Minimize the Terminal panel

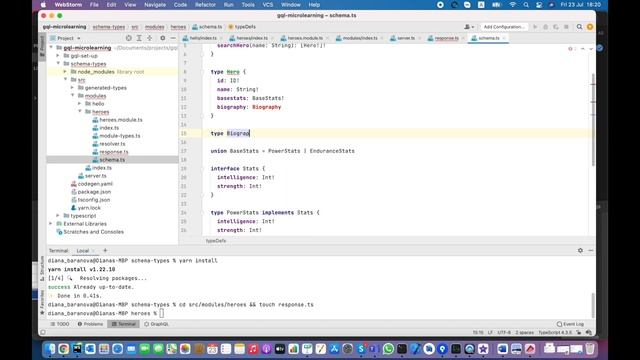tap(591, 250)
